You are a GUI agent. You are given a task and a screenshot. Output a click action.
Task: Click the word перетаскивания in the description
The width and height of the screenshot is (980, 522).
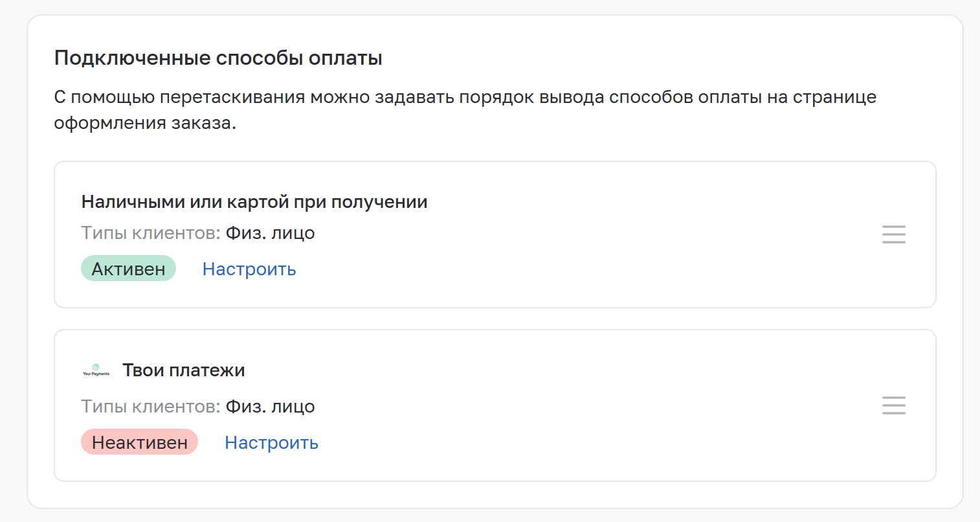pos(232,97)
